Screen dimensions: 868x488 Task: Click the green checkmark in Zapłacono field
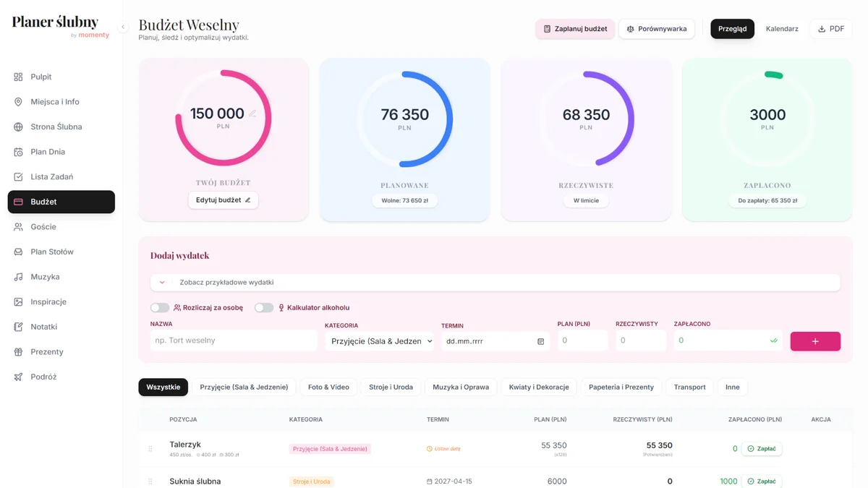773,341
